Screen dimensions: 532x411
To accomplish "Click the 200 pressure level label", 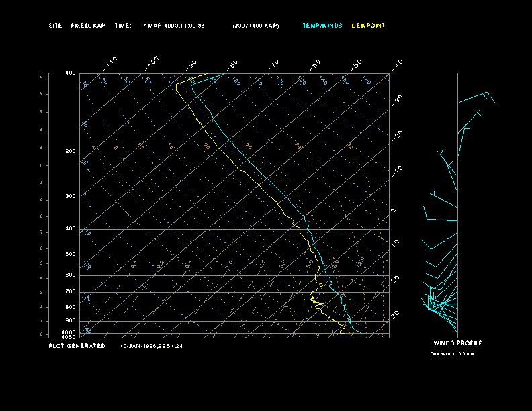I will 71,152.
